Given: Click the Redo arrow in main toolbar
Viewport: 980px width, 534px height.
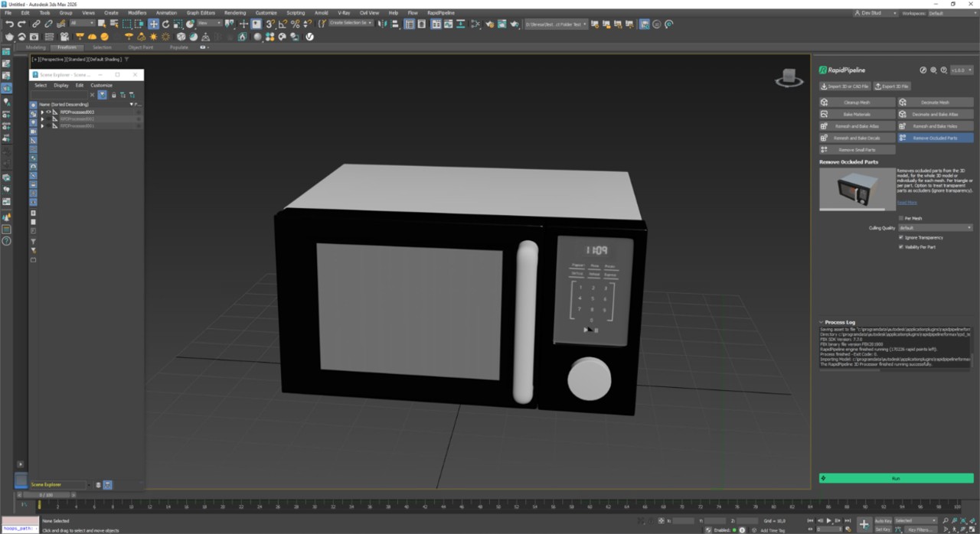Looking at the screenshot, I should tap(21, 24).
